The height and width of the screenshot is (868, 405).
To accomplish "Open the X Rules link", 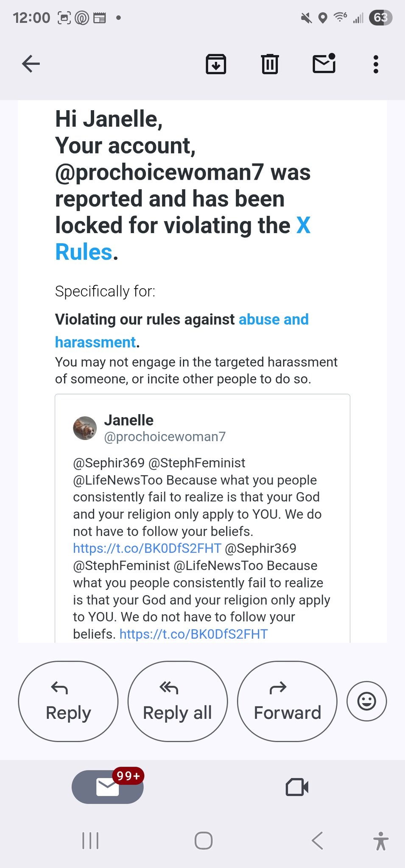I will tap(85, 252).
